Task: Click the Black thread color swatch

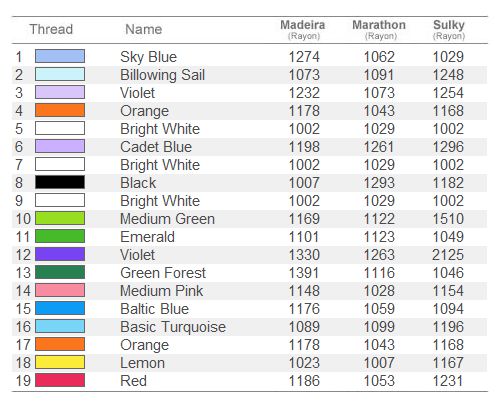Action: (60, 182)
